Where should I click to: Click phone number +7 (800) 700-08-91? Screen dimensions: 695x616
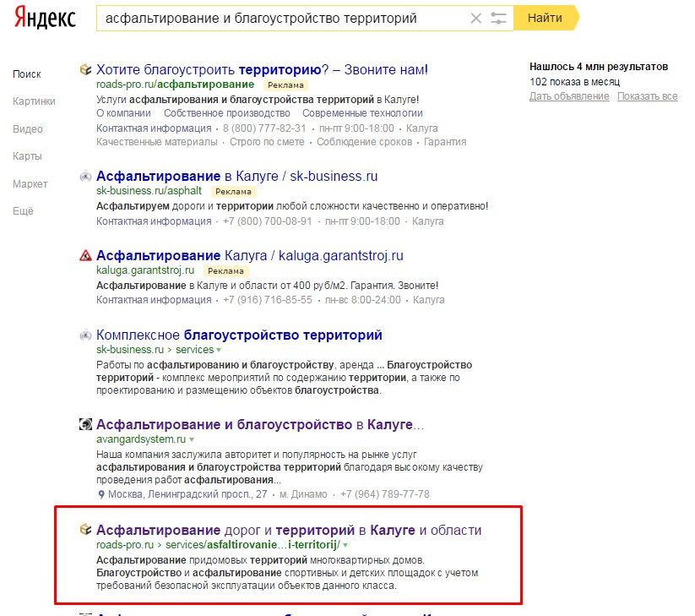pyautogui.click(x=267, y=221)
